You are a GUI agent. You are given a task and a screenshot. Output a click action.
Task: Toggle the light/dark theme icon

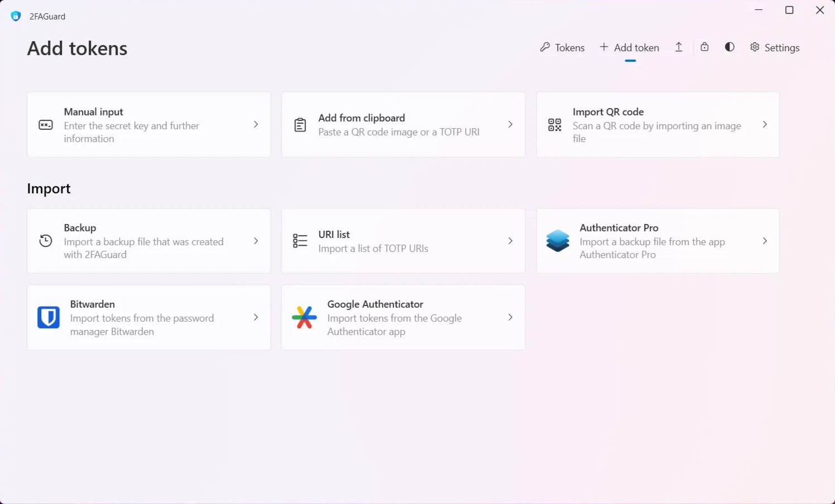730,47
